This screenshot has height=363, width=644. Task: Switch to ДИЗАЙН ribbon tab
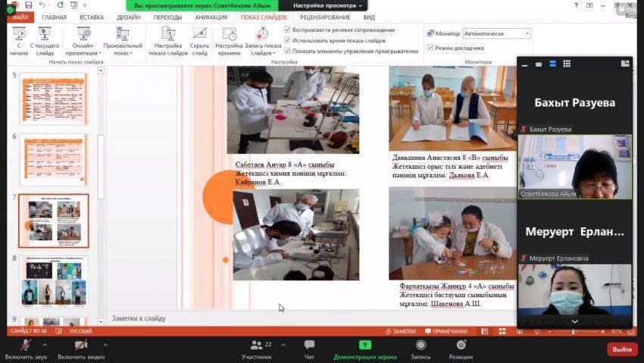click(x=129, y=17)
